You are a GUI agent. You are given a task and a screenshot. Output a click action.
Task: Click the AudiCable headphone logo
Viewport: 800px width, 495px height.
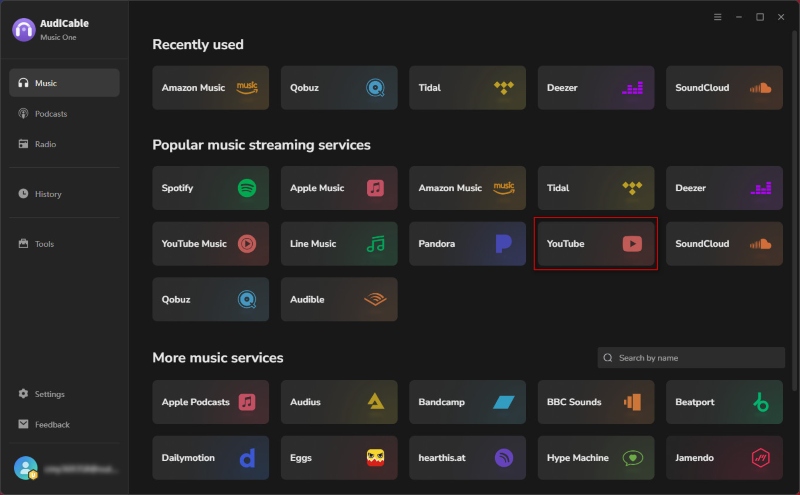pyautogui.click(x=23, y=30)
